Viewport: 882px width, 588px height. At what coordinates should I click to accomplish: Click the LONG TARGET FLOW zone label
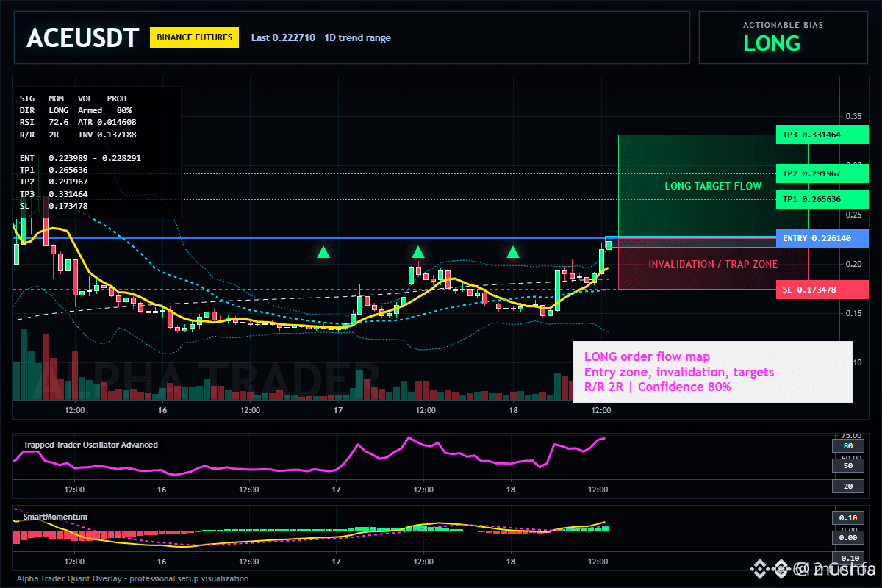pos(713,186)
